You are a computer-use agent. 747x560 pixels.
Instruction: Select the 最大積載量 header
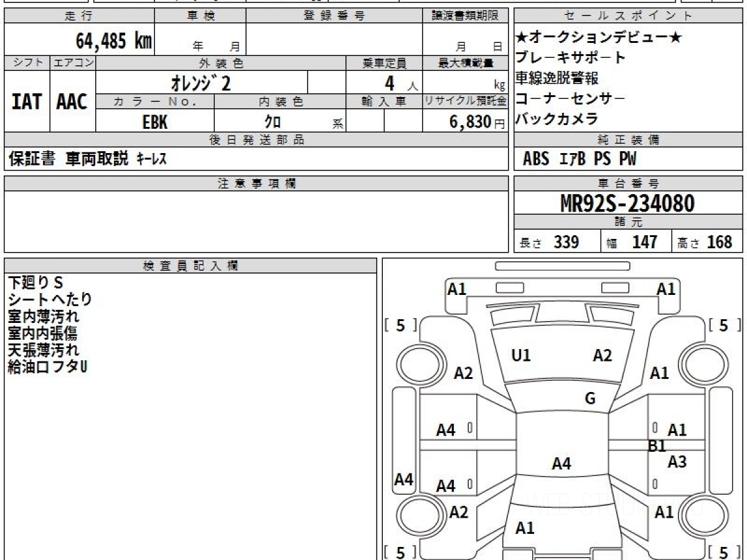coord(465,63)
